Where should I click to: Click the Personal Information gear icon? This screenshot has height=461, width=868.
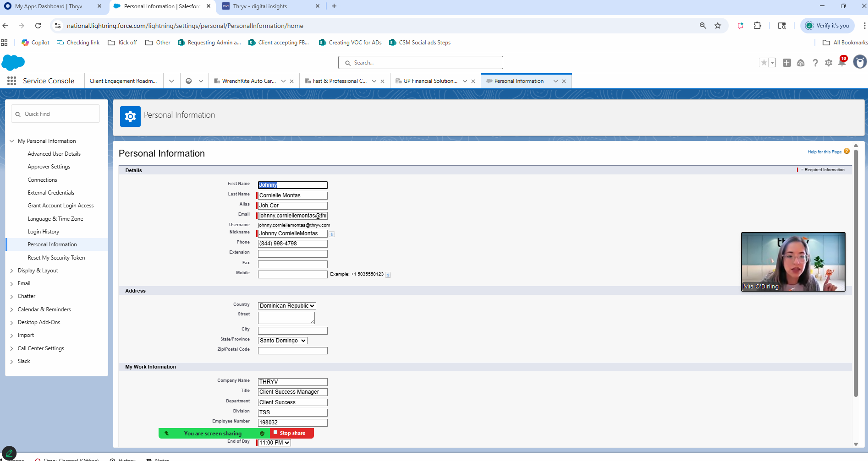click(x=130, y=116)
